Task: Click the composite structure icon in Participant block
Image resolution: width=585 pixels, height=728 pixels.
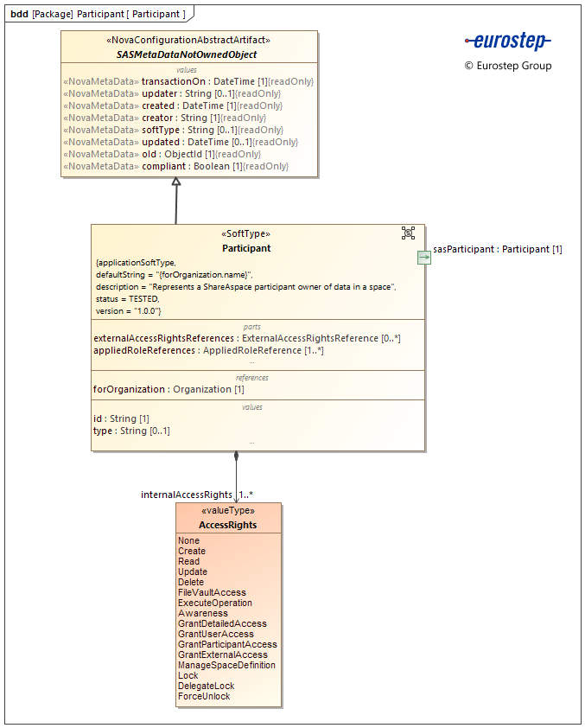Action: point(409,233)
